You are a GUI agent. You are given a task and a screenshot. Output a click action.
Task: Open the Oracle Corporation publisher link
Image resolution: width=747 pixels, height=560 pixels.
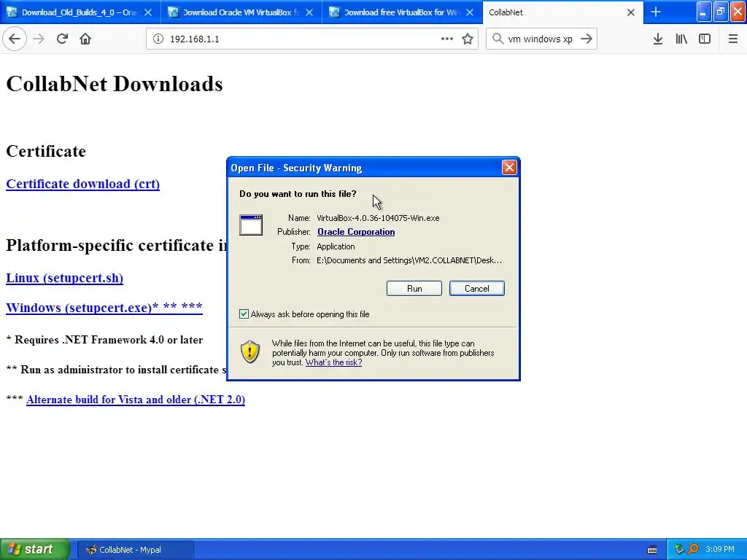pyautogui.click(x=356, y=232)
